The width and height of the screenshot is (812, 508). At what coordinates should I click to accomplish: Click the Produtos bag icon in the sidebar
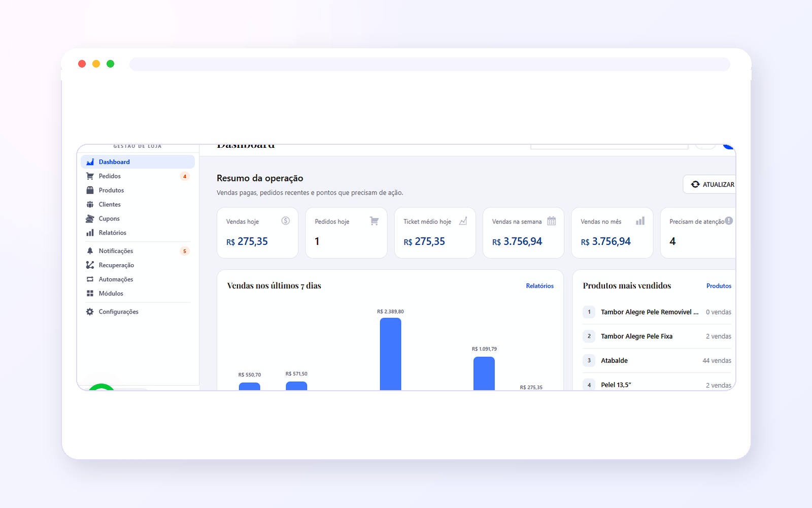(x=90, y=190)
